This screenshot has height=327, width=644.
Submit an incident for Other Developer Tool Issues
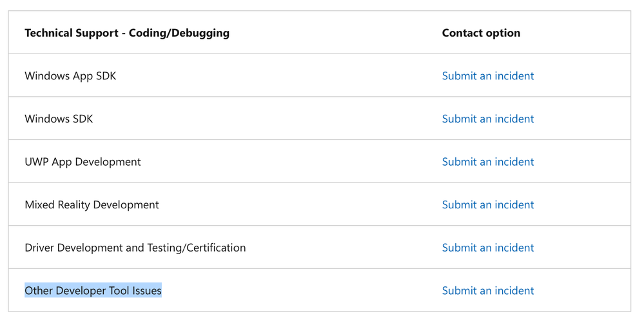tap(487, 291)
